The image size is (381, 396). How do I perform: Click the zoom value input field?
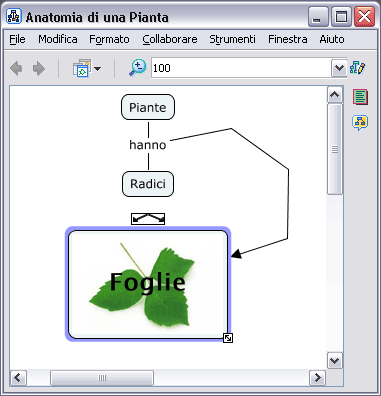[241, 68]
